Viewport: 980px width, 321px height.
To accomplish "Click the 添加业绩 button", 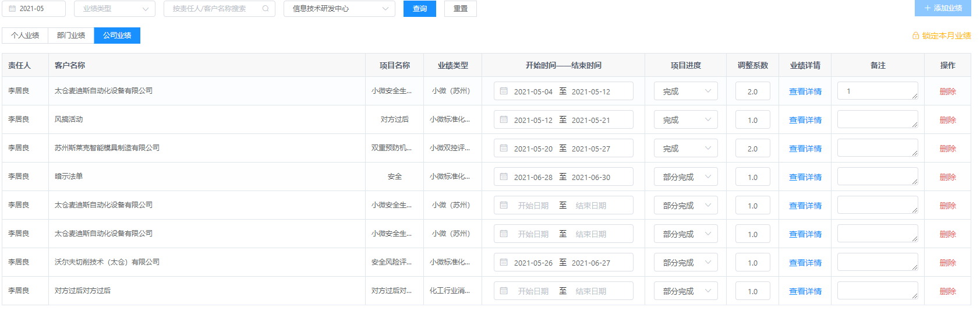I will (943, 8).
